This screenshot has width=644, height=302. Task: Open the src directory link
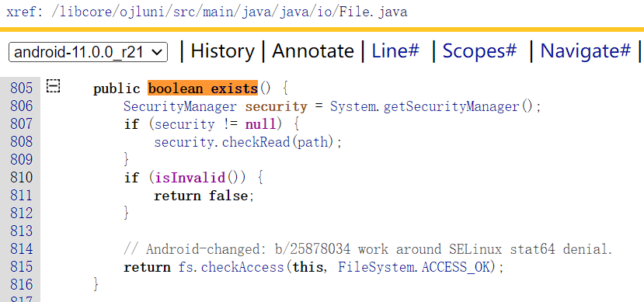(184, 12)
